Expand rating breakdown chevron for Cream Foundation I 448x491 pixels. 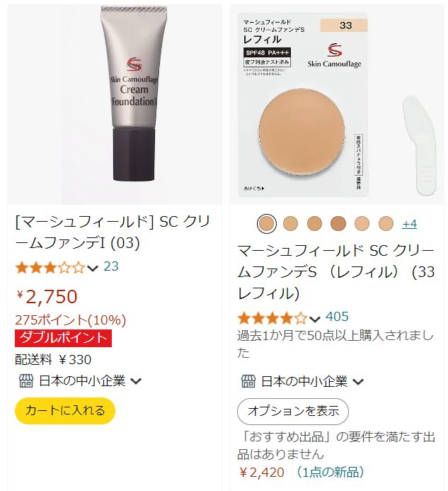[93, 269]
